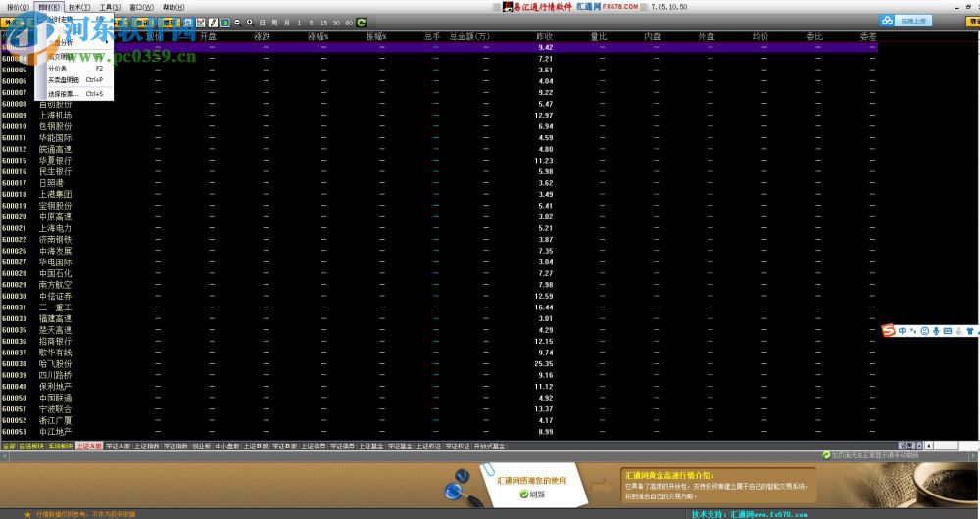
Task: Click the emoji icon in the IME bar
Action: click(x=924, y=331)
